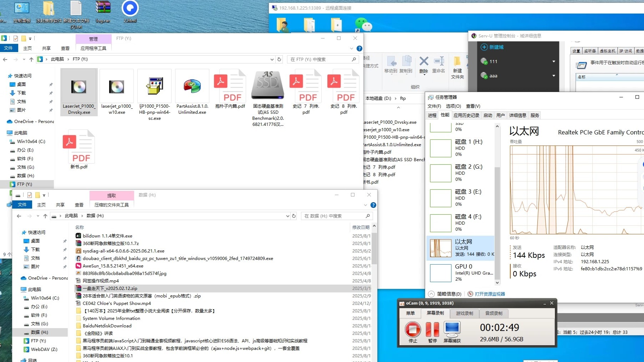Viewport: 644px width, 362px height.
Task: Expand ribbon chevron in FTP explorer window
Action: pos(352,49)
